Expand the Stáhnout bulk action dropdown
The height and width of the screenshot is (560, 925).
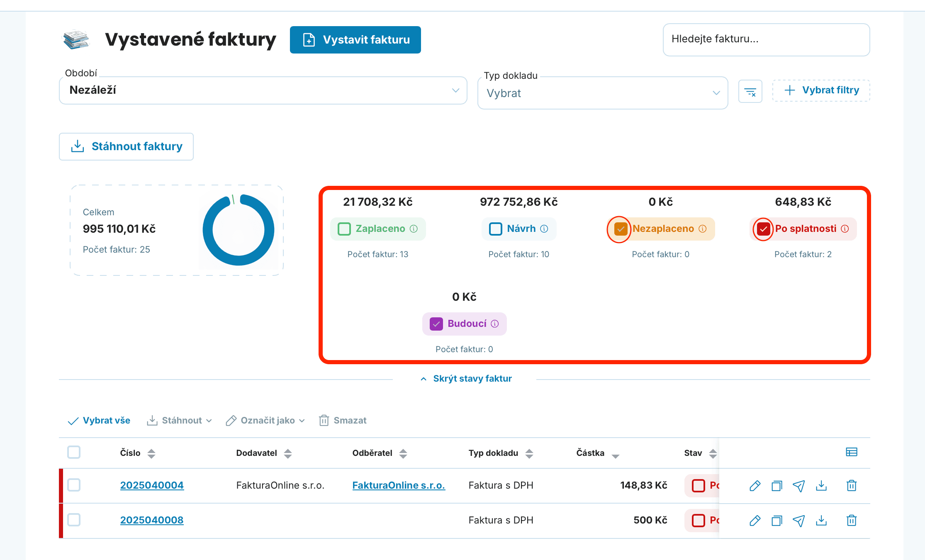click(x=180, y=421)
